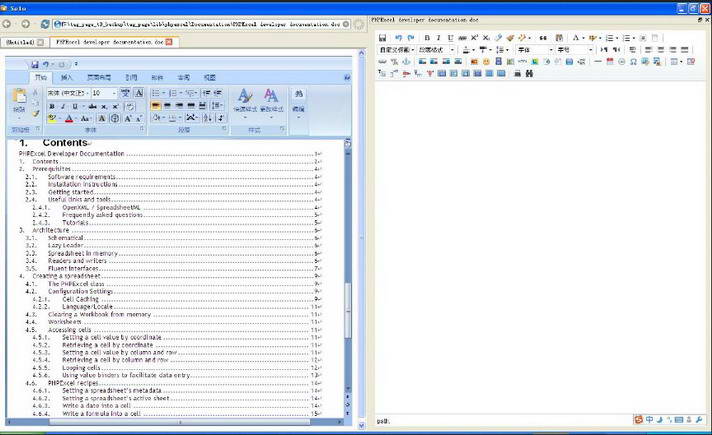The width and height of the screenshot is (712, 435).
Task: Click the wrench settings icon in input tray
Action: (699, 420)
